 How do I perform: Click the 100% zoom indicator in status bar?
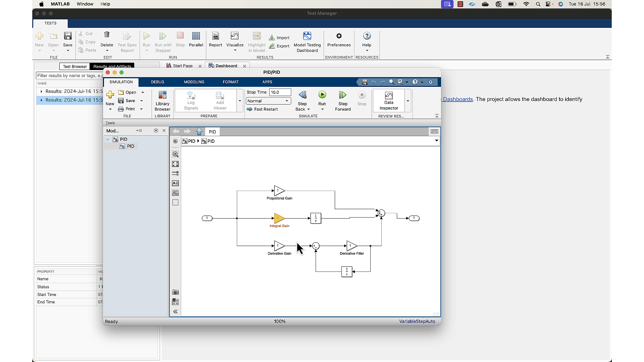click(280, 321)
